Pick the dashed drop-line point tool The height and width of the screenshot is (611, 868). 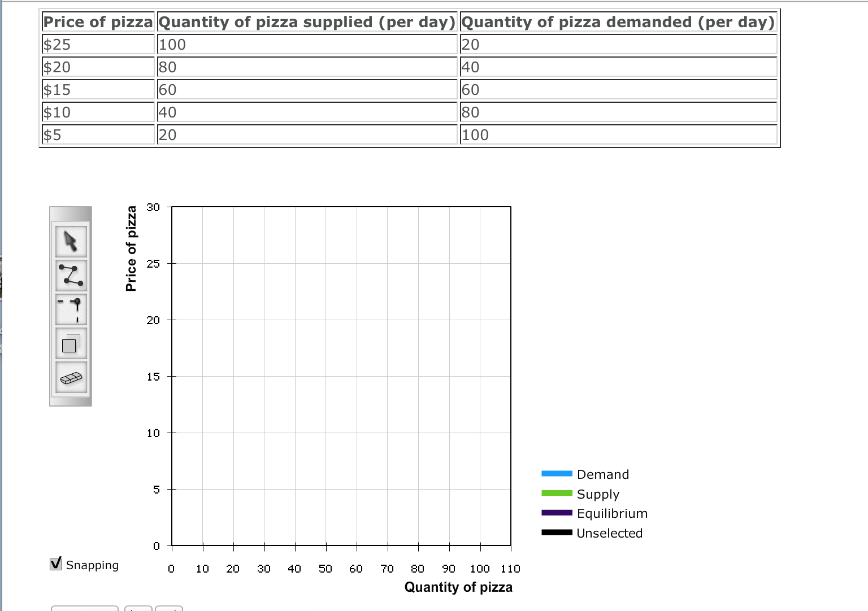(x=71, y=309)
